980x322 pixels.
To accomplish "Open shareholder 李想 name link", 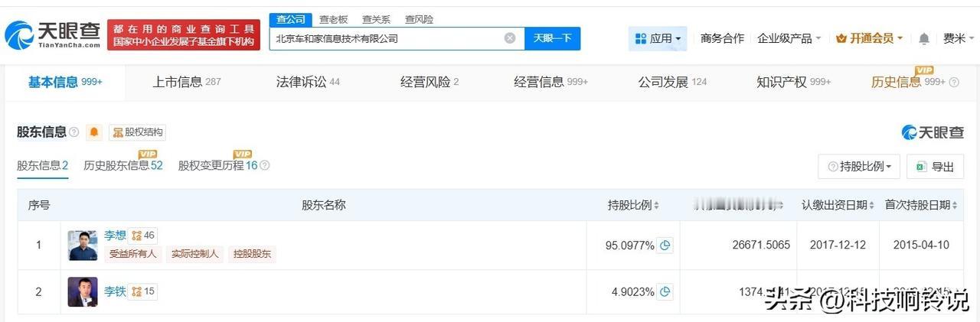I will (x=115, y=236).
